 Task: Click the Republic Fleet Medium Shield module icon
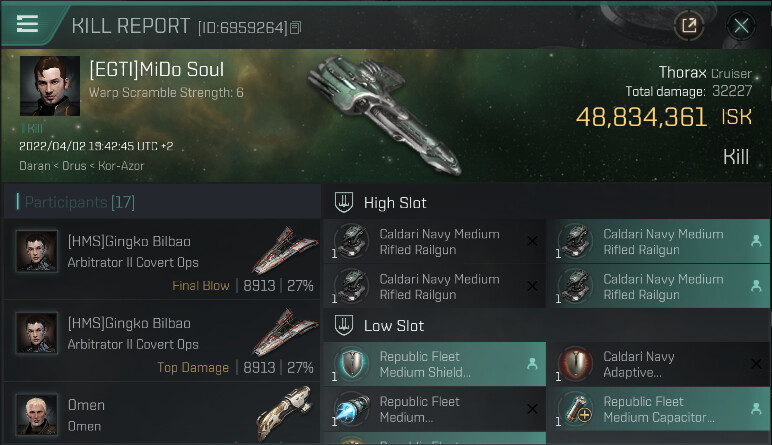(x=352, y=365)
